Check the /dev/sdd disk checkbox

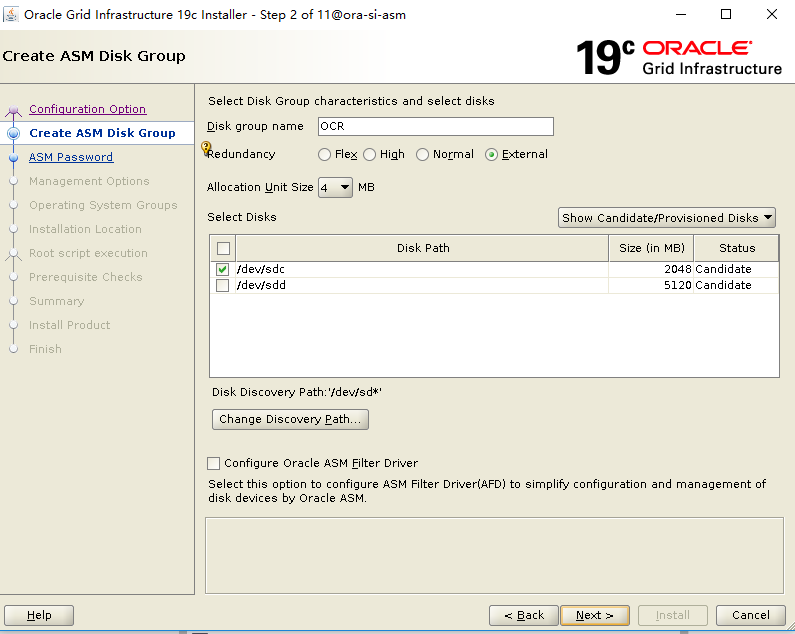click(x=222, y=286)
